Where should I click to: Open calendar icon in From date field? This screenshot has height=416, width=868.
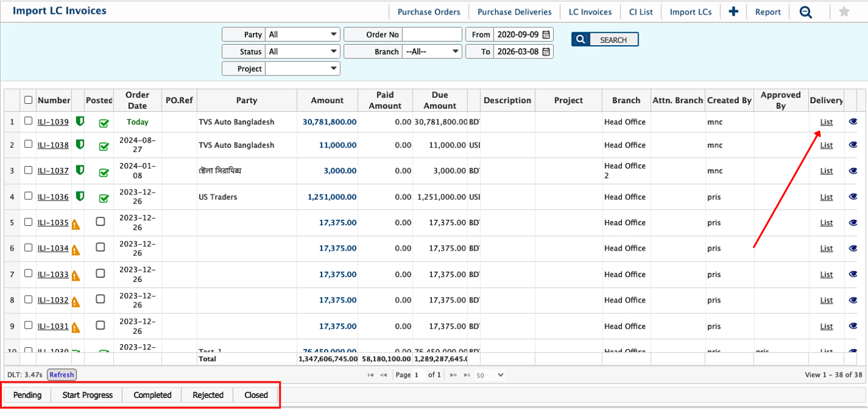coord(546,34)
